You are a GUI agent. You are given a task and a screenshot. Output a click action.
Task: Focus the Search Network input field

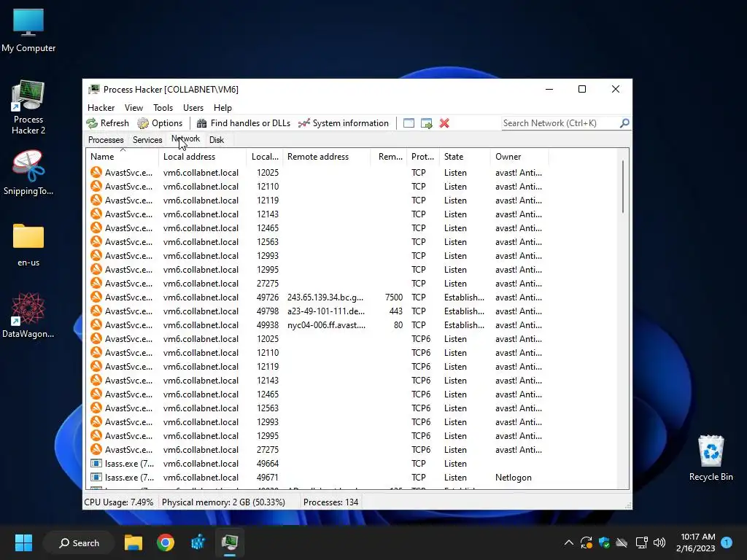(x=560, y=123)
